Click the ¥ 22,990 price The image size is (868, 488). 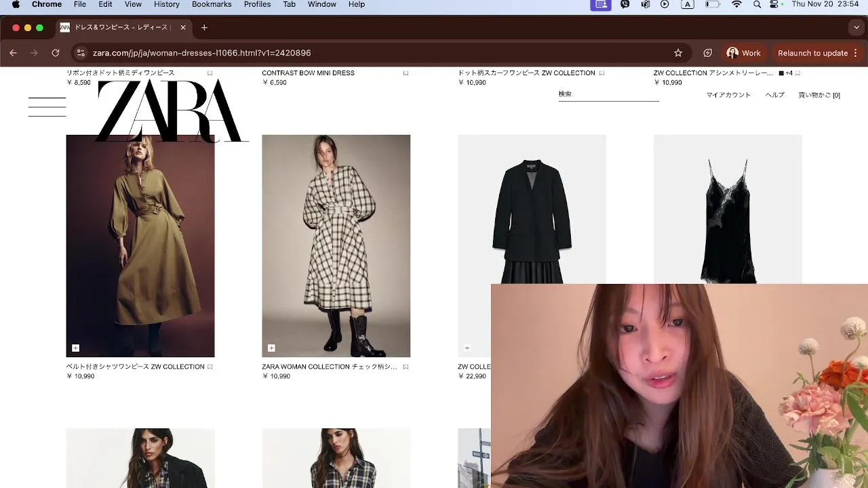(473, 376)
